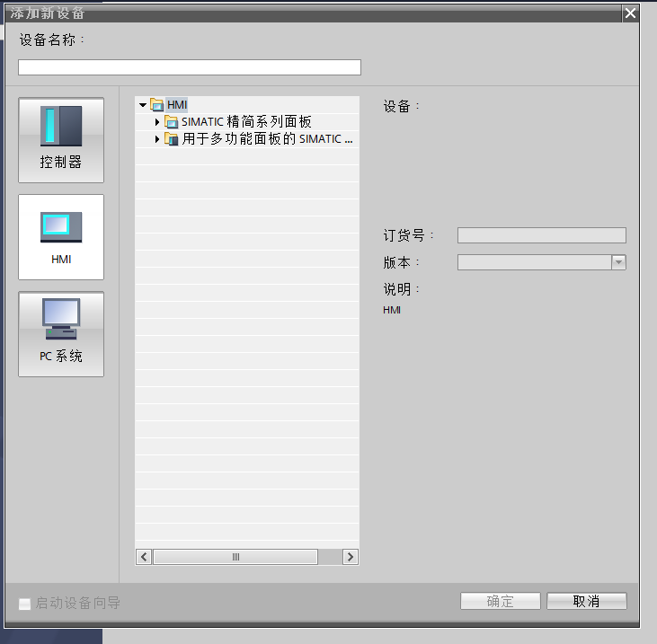Click the horizontal scrollbar thumb in tree
The width and height of the screenshot is (657, 644).
[235, 557]
